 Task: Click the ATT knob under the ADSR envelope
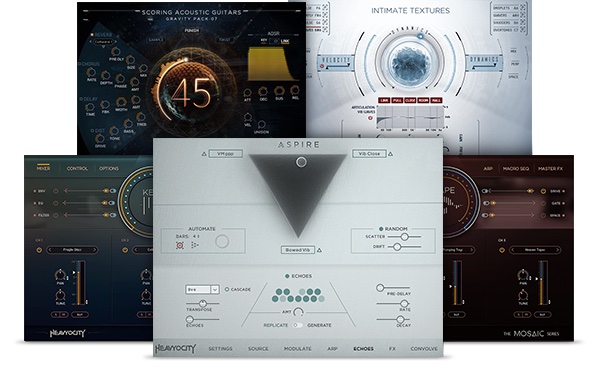(x=248, y=92)
